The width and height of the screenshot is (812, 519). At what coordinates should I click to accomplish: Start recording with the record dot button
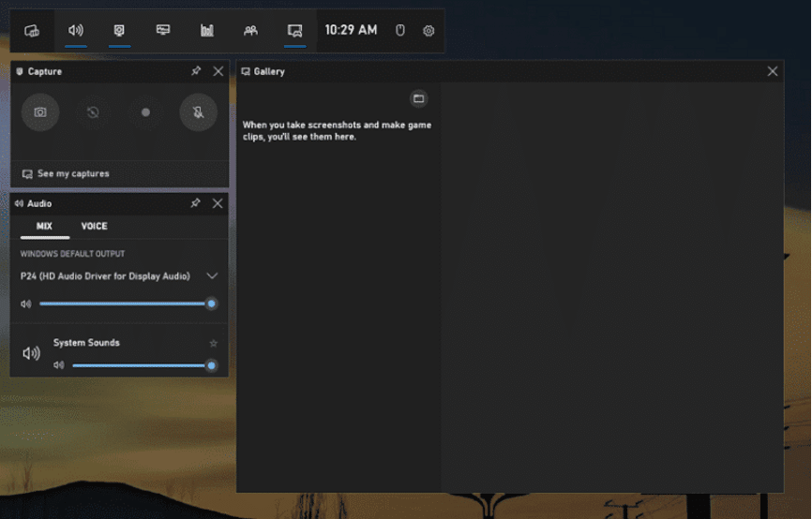click(x=145, y=112)
